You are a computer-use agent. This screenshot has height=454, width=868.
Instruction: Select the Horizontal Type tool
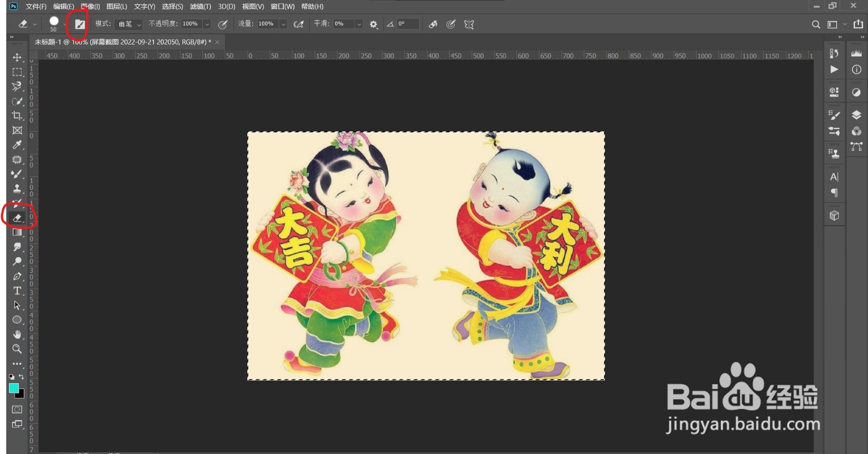tap(17, 291)
